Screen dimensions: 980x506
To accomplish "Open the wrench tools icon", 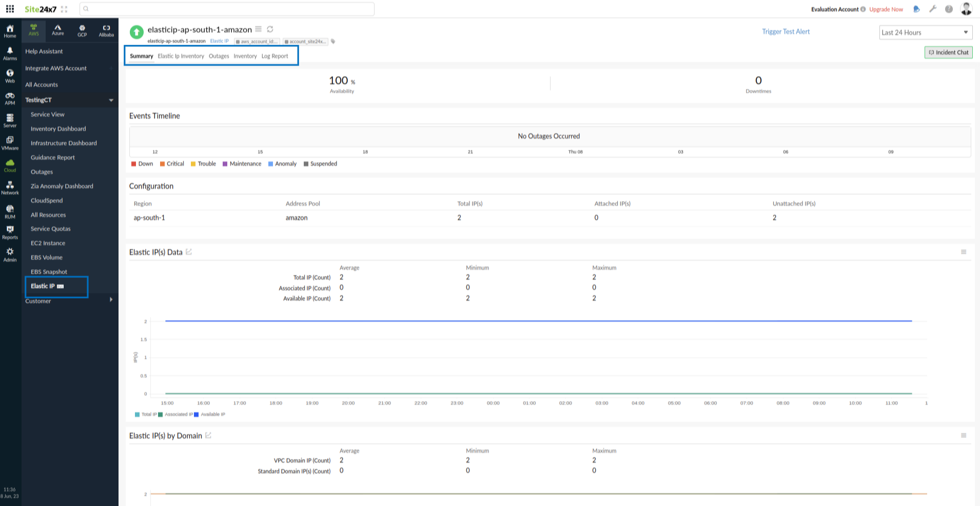I will click(933, 9).
